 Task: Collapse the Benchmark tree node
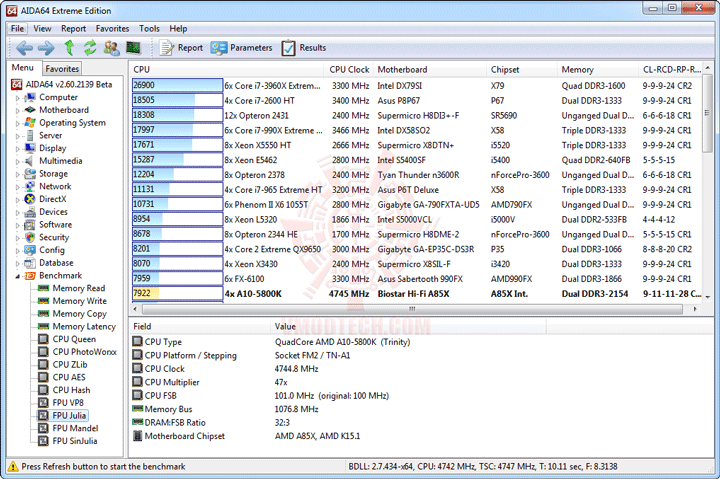coord(17,276)
